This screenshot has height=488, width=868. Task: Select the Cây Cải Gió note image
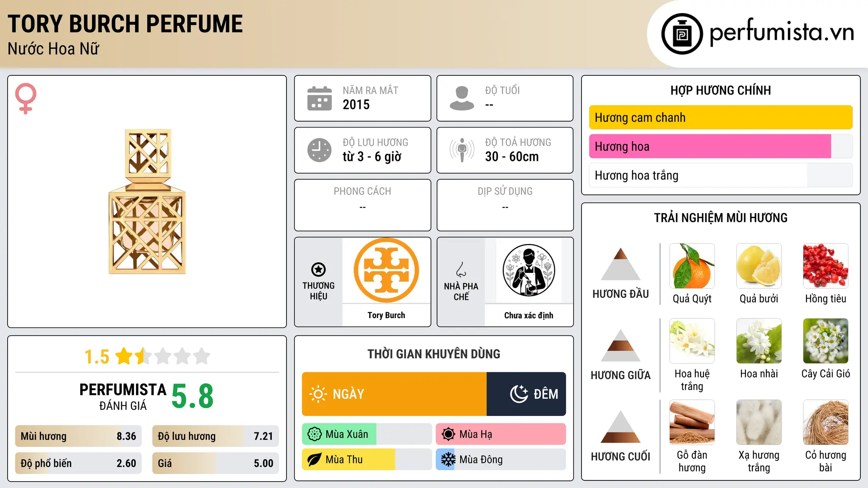pyautogui.click(x=826, y=341)
